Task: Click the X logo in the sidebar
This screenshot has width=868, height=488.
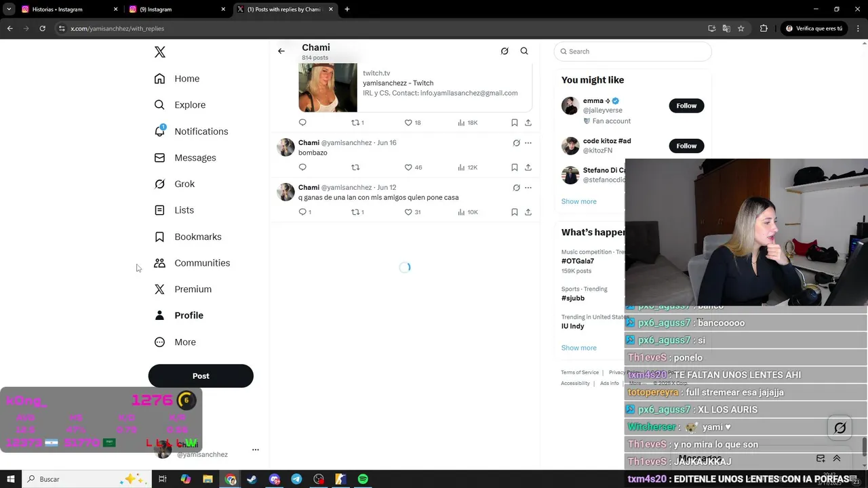Action: [159, 52]
